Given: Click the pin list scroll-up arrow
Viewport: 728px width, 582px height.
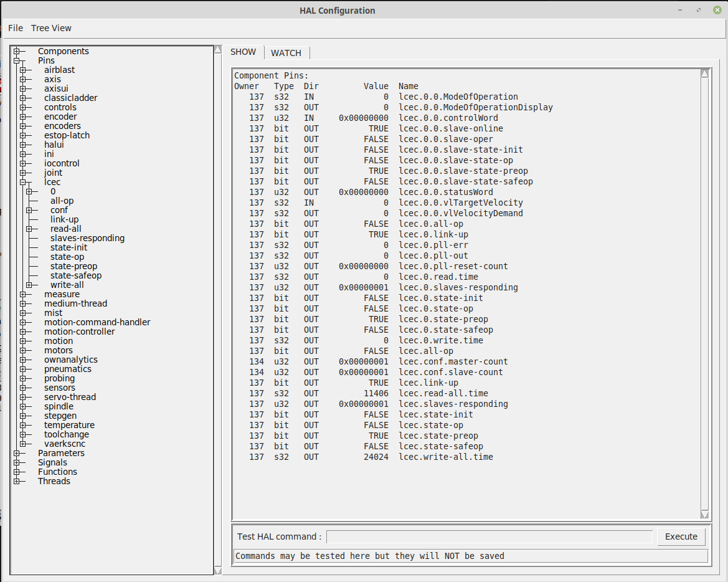Looking at the screenshot, I should tap(705, 74).
